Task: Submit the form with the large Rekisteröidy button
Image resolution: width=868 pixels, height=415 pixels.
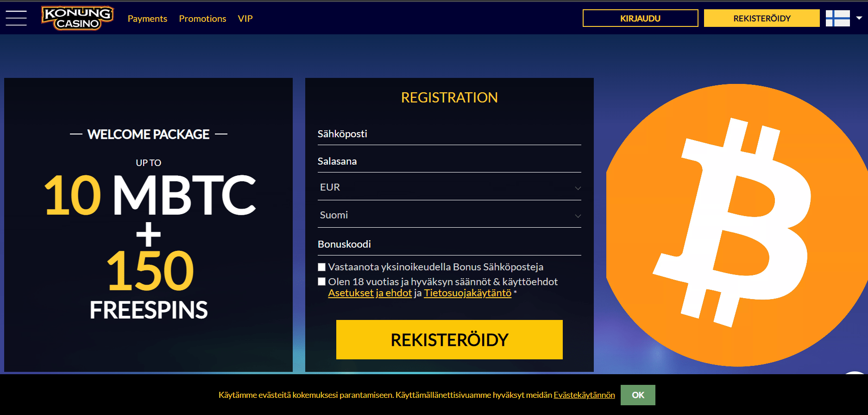Action: click(x=449, y=339)
